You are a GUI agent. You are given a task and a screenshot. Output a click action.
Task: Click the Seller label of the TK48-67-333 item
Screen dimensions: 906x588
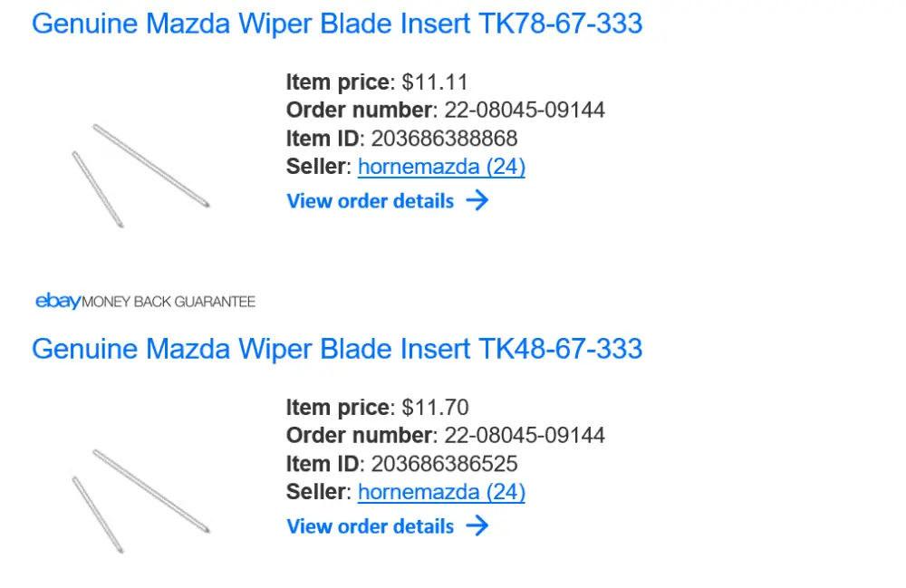[316, 492]
